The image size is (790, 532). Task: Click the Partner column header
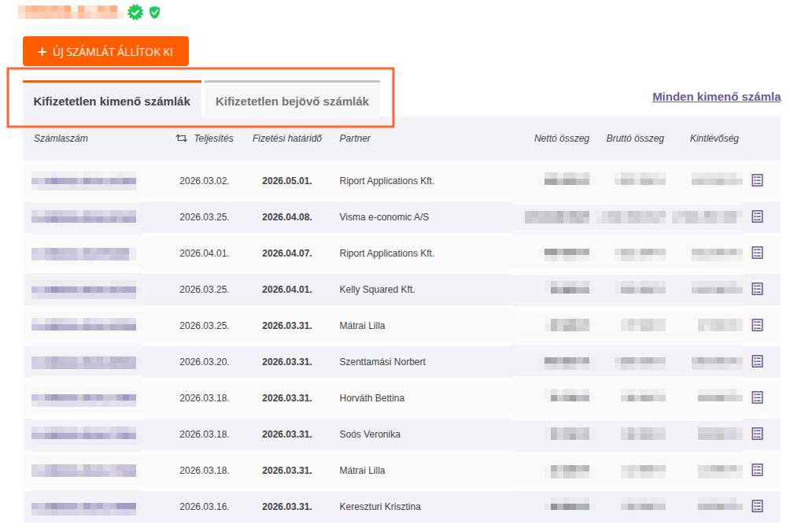tap(355, 139)
